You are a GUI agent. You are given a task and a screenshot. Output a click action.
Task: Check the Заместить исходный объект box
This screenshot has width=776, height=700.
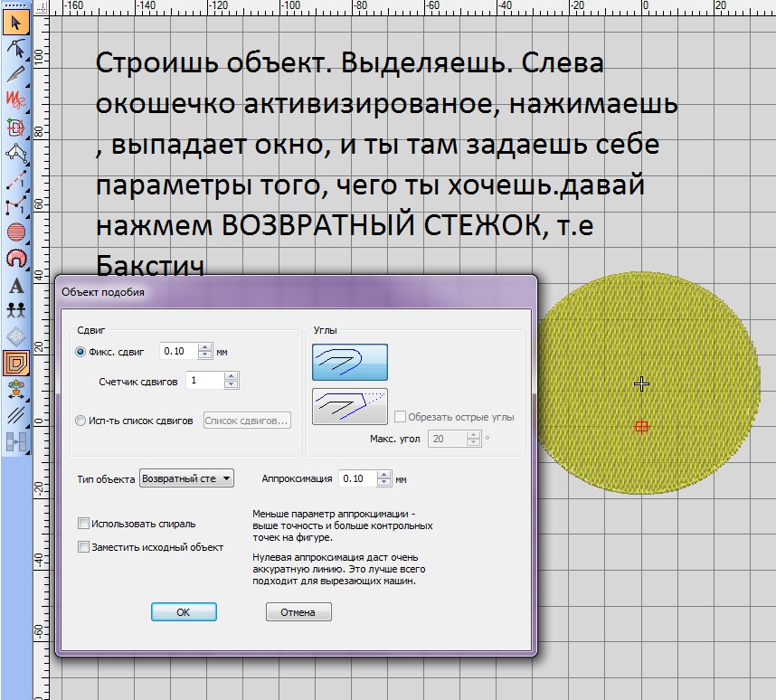[x=84, y=547]
